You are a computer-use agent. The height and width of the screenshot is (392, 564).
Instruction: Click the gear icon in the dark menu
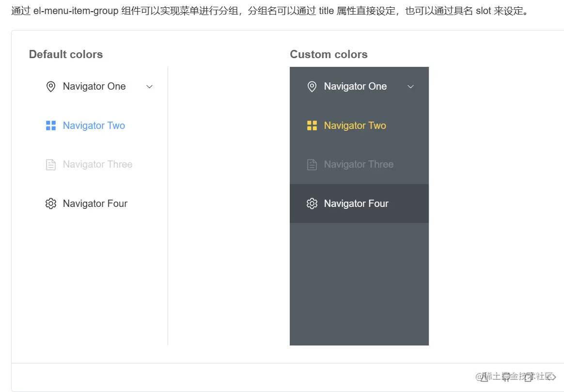coord(312,204)
